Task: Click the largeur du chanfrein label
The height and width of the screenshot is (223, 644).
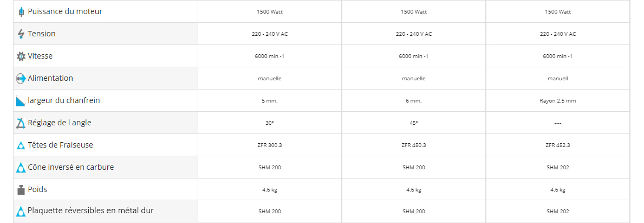Action: pyautogui.click(x=64, y=100)
